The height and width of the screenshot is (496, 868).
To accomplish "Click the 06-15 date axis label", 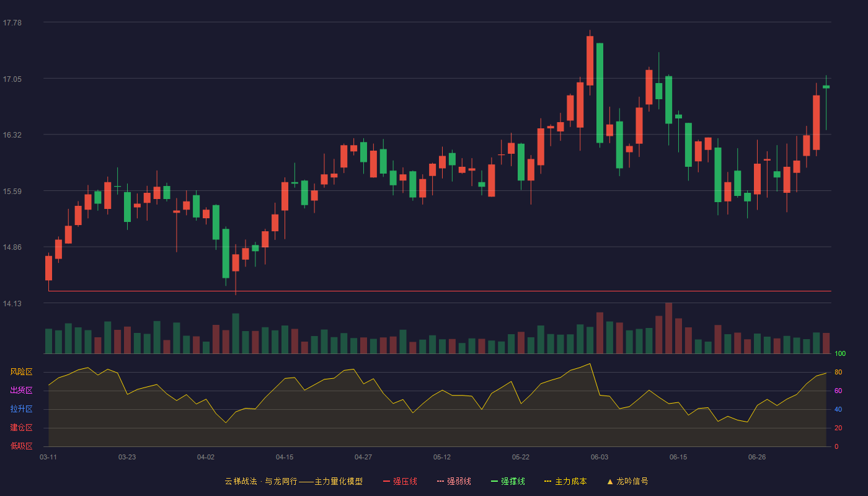I will click(678, 457).
